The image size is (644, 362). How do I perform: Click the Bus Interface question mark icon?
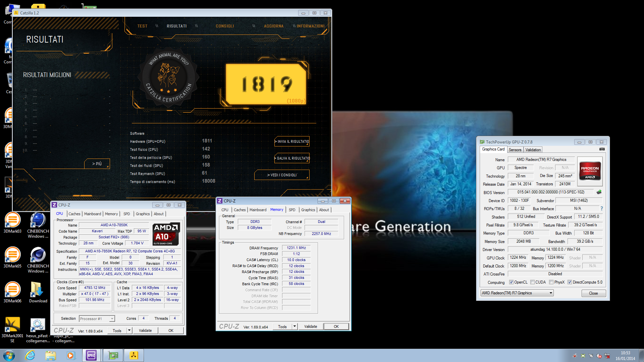click(602, 208)
